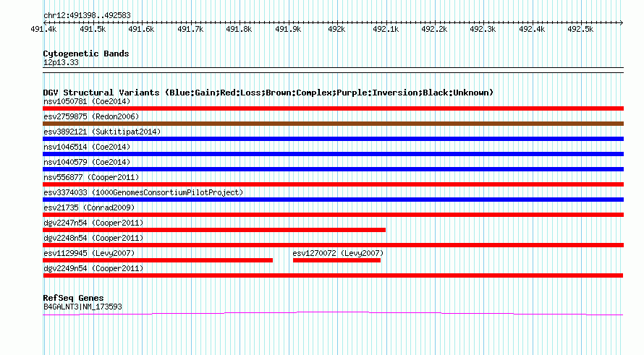The width and height of the screenshot is (644, 355).
Task: Click the 491.9k ruler tick label
Action: pyautogui.click(x=288, y=30)
